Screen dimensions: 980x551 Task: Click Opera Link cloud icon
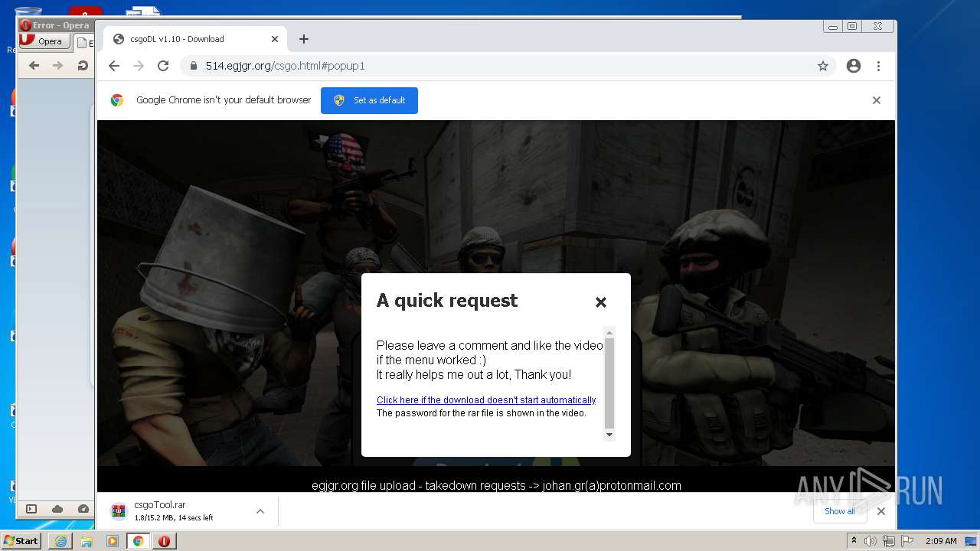pos(57,509)
